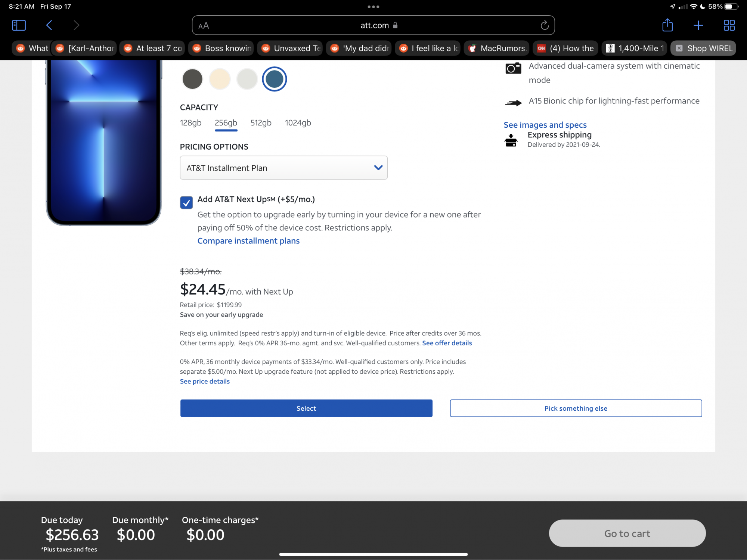Open See images and specs link

click(x=545, y=125)
